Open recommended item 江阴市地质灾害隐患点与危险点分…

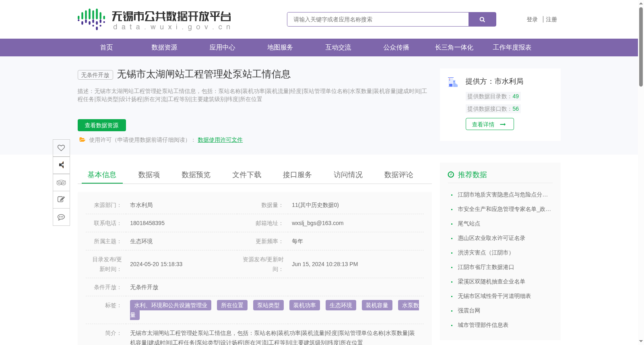click(503, 194)
